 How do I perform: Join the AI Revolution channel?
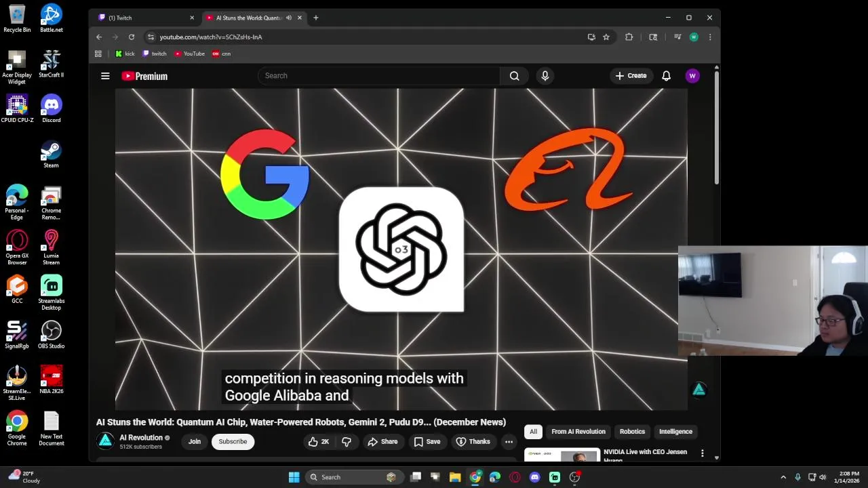195,441
